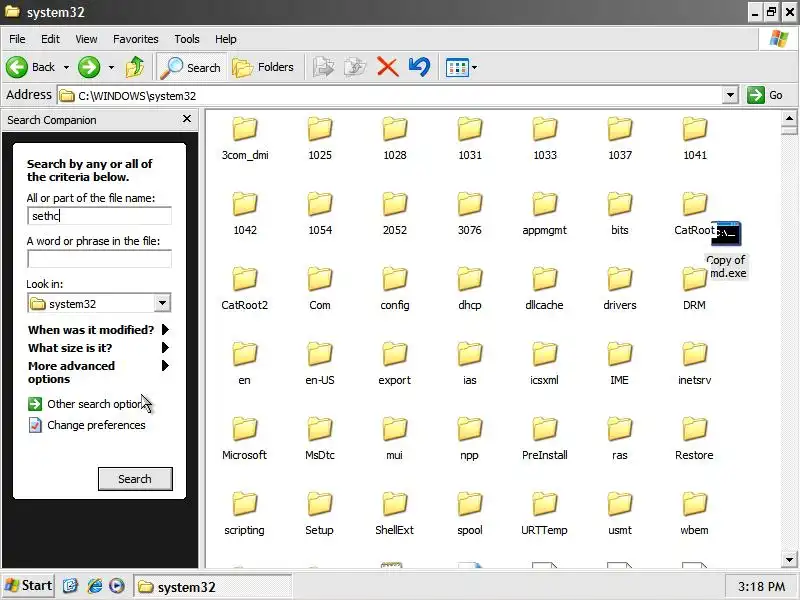The image size is (800, 600).
Task: Go forward with the green Forward arrow
Action: coord(89,67)
